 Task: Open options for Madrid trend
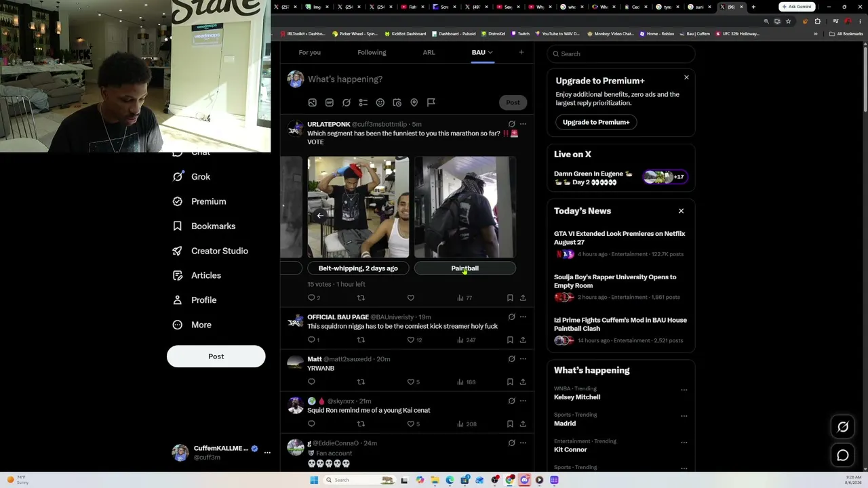click(x=684, y=415)
